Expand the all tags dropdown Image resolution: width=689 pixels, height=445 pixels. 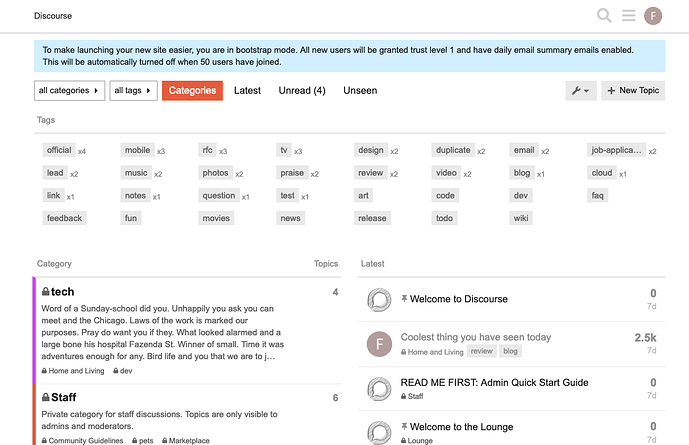point(133,90)
